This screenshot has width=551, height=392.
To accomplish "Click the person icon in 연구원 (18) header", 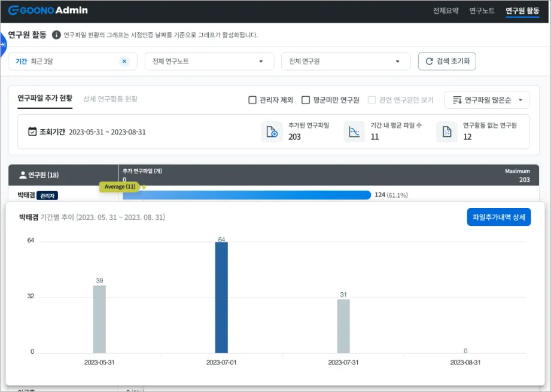I will 23,174.
